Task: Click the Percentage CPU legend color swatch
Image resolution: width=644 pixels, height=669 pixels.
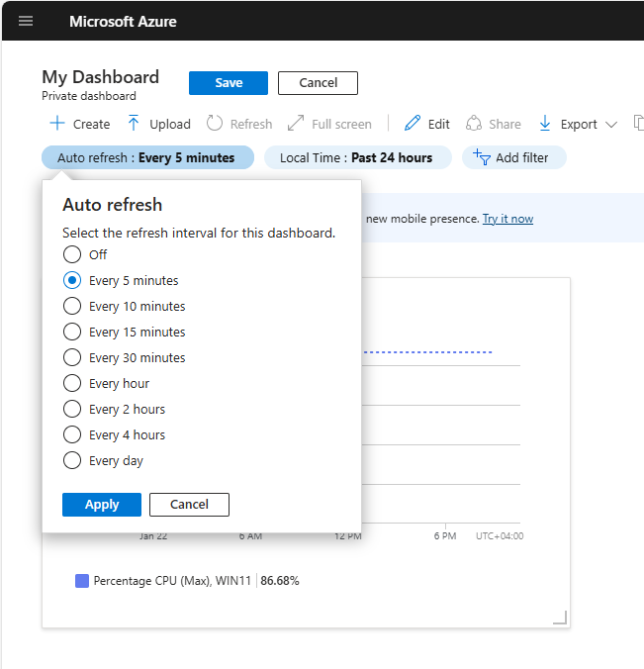Action: click(82, 581)
